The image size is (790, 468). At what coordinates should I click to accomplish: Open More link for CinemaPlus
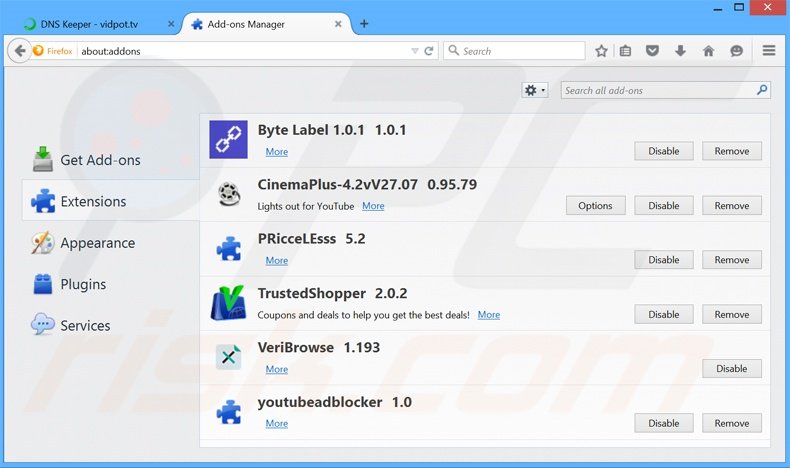[x=373, y=206]
